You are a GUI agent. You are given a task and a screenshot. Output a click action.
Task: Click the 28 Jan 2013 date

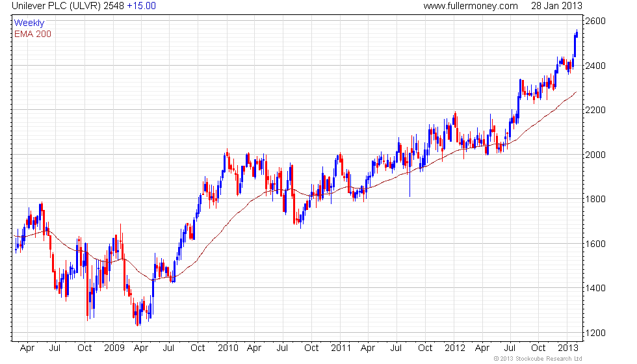[556, 6]
